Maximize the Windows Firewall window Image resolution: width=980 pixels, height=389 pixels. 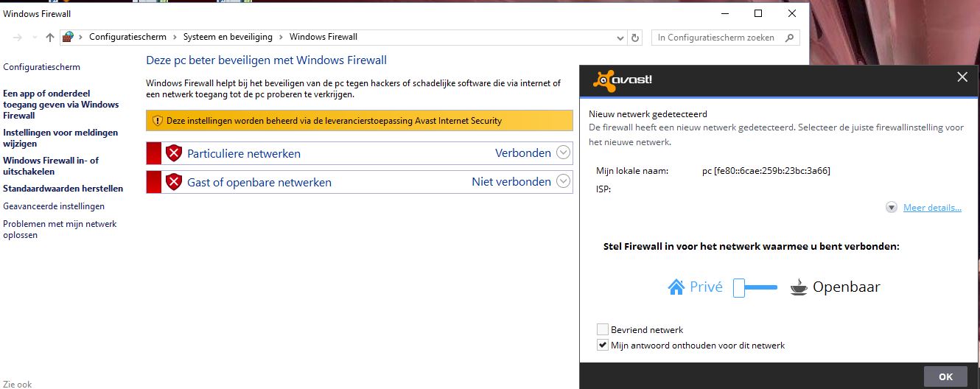758,13
